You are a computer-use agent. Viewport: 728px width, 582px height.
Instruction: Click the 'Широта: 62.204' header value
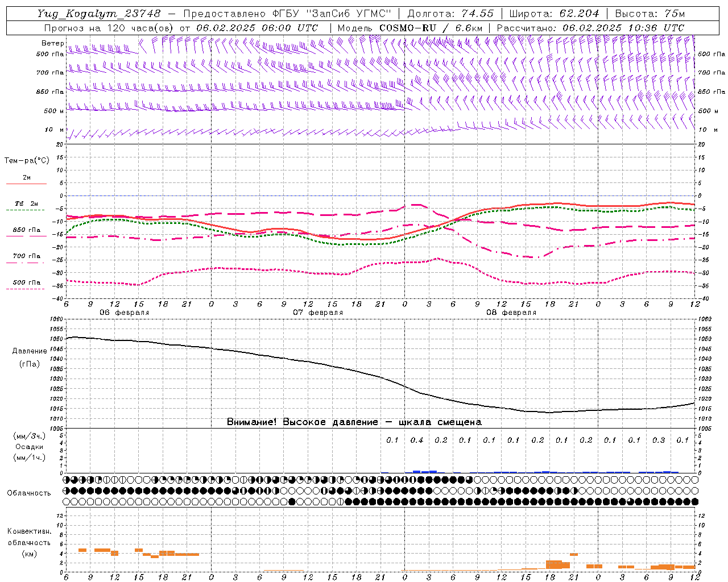pos(553,13)
